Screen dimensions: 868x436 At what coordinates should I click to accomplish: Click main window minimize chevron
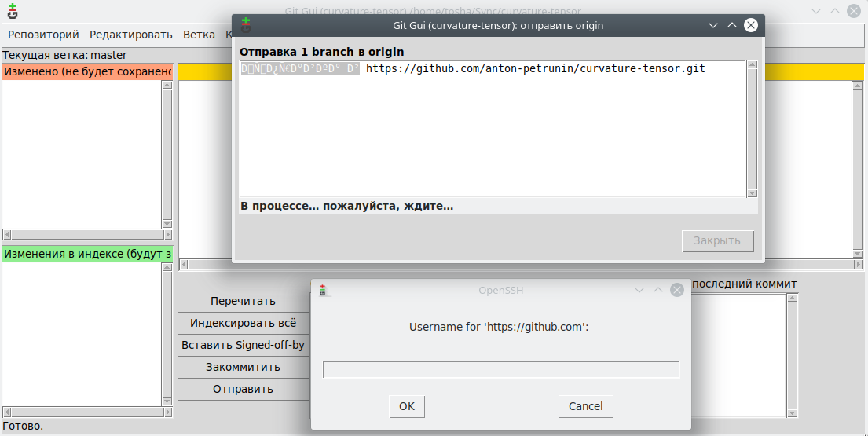coord(816,11)
